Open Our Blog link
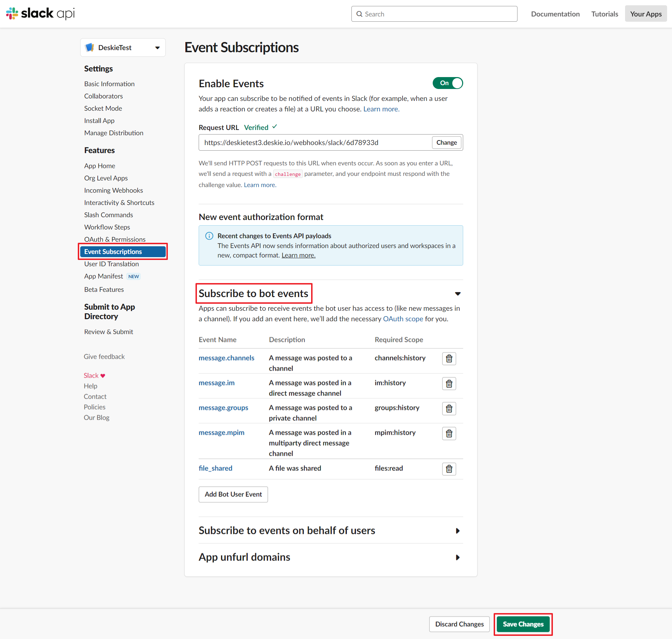This screenshot has height=639, width=672. [96, 418]
